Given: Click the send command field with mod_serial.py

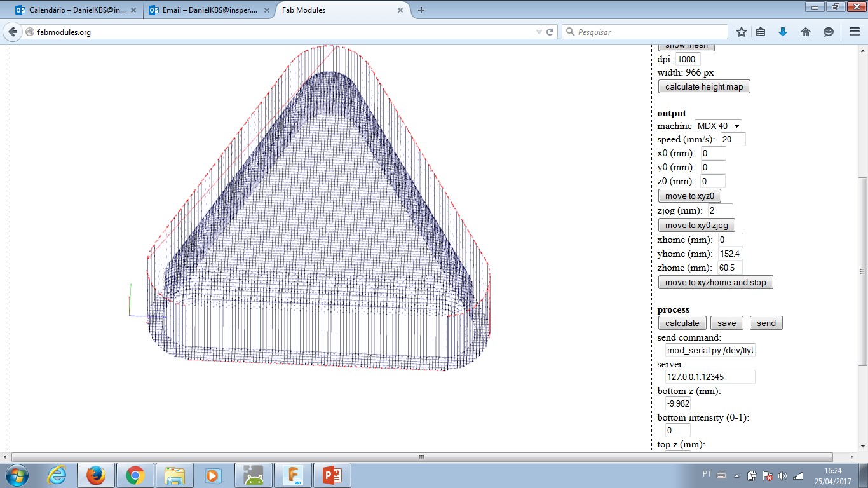Looking at the screenshot, I should pos(710,351).
